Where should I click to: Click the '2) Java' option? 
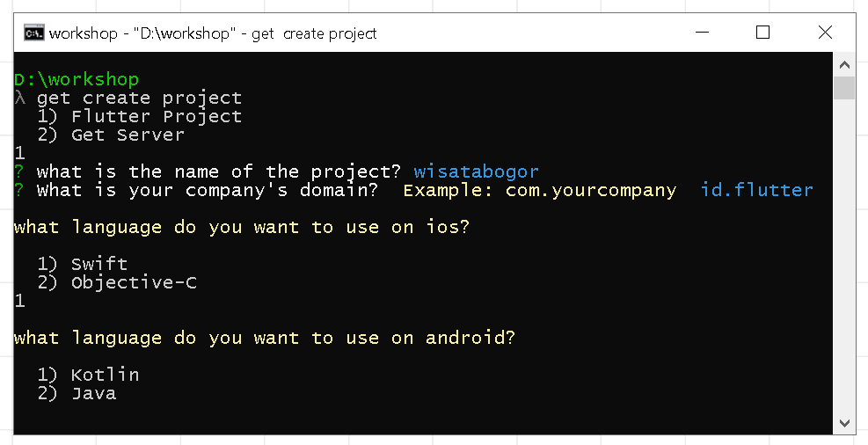tap(77, 393)
